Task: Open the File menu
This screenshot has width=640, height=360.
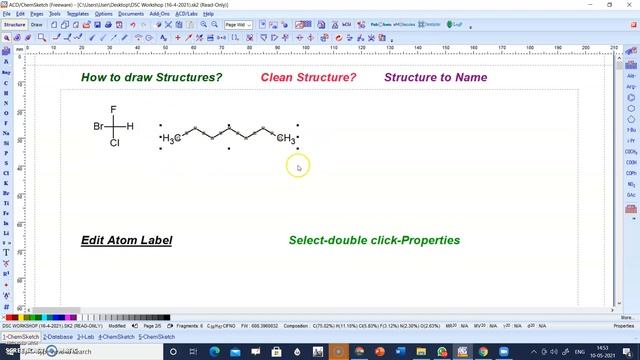Action: click(x=7, y=14)
